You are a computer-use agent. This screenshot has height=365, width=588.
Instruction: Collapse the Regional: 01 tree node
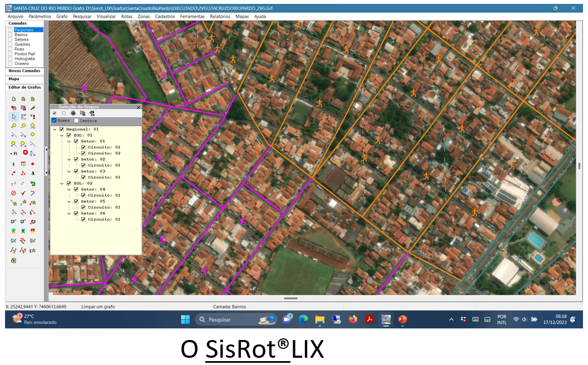click(x=55, y=129)
